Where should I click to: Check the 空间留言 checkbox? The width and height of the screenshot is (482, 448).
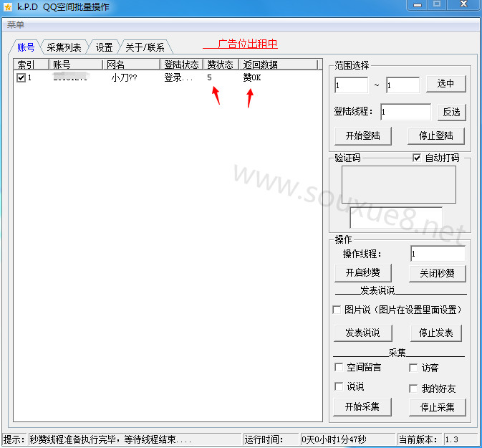[339, 367]
